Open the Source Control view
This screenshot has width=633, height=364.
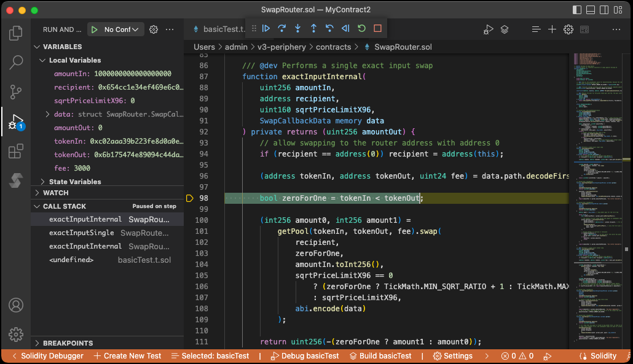coord(16,92)
